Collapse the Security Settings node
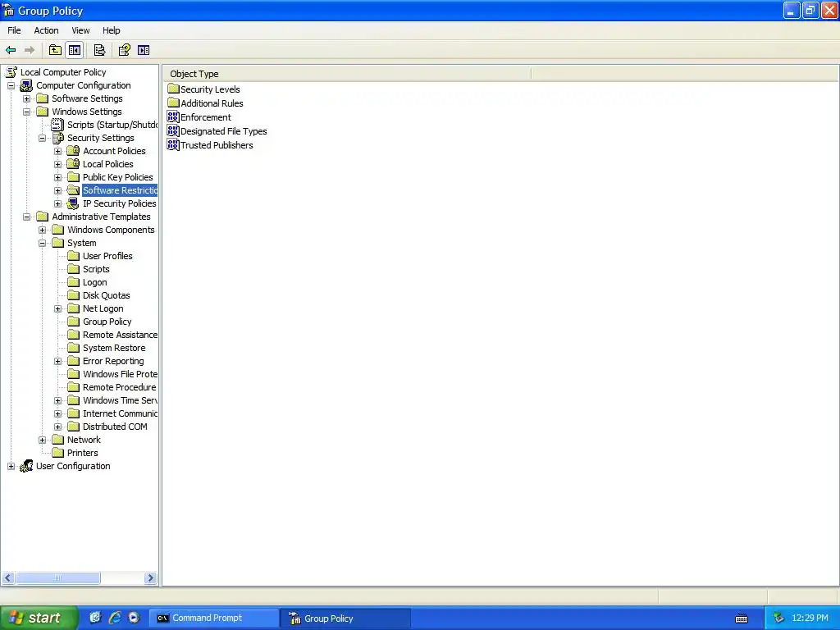This screenshot has height=630, width=840. point(43,138)
